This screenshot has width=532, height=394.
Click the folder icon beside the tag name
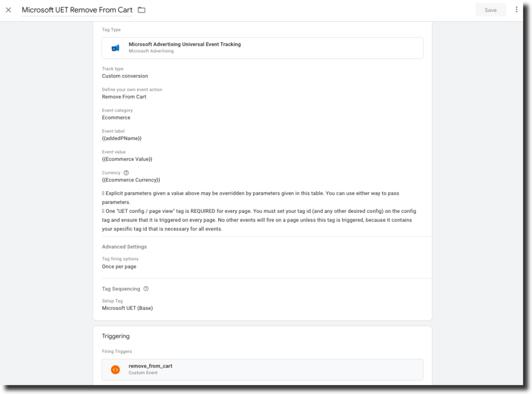pos(141,10)
